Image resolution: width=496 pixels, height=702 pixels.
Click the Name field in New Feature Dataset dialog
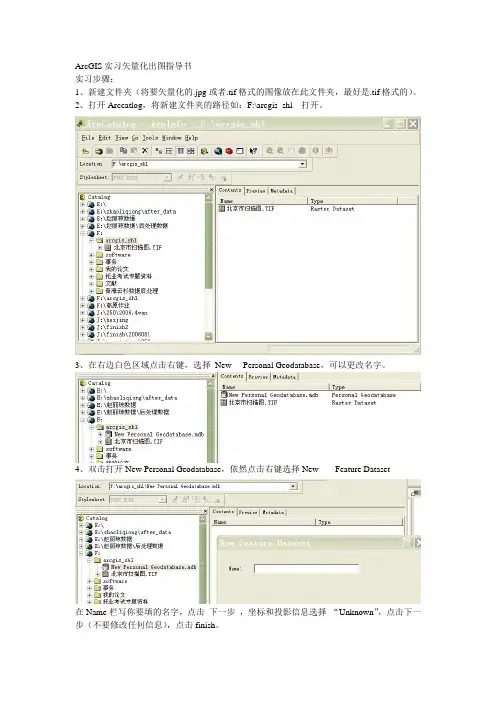pos(307,569)
